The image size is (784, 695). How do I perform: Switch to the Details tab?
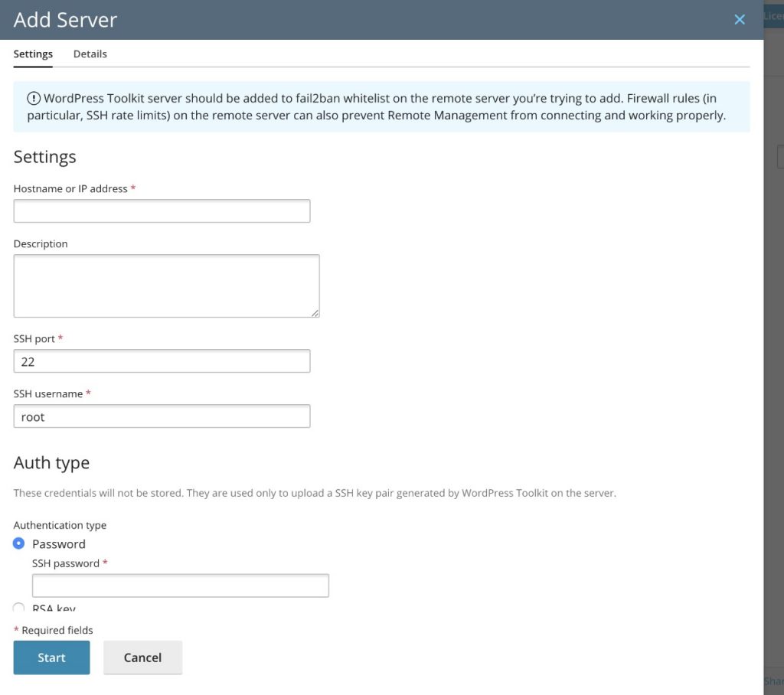[90, 54]
